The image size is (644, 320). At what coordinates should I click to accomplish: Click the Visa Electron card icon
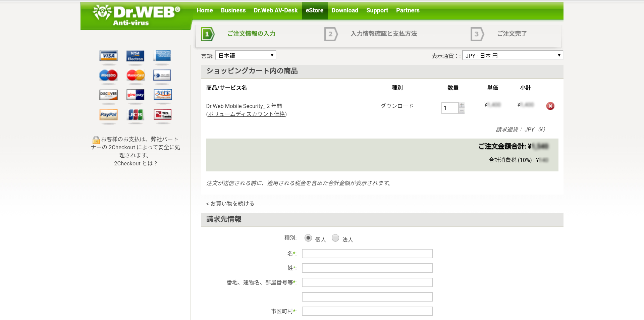[x=135, y=56]
